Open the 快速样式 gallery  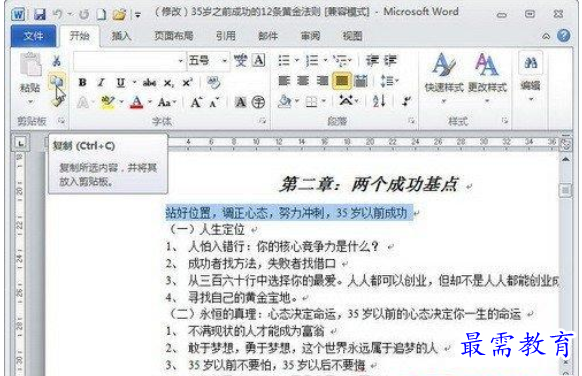point(444,78)
